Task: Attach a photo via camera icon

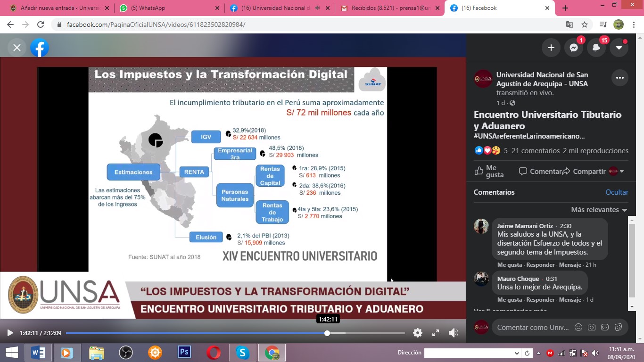Action: tap(592, 327)
